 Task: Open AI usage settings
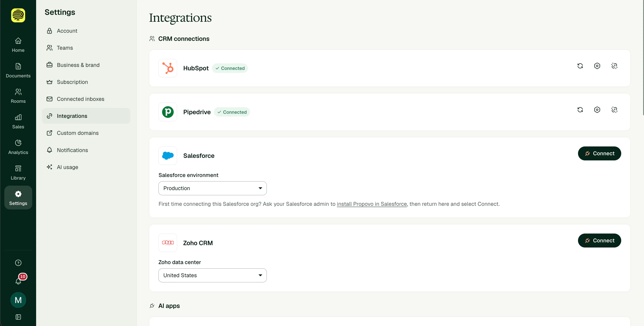pyautogui.click(x=86, y=167)
